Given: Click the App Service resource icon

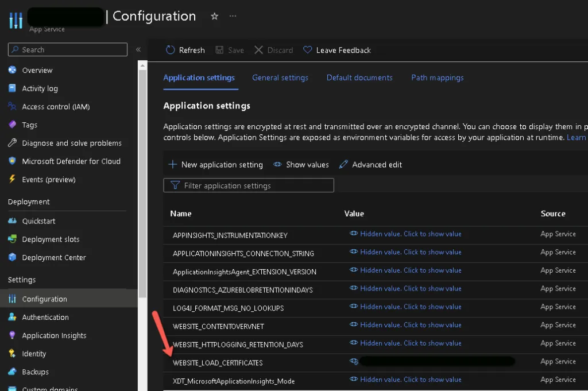Looking at the screenshot, I should (16, 20).
